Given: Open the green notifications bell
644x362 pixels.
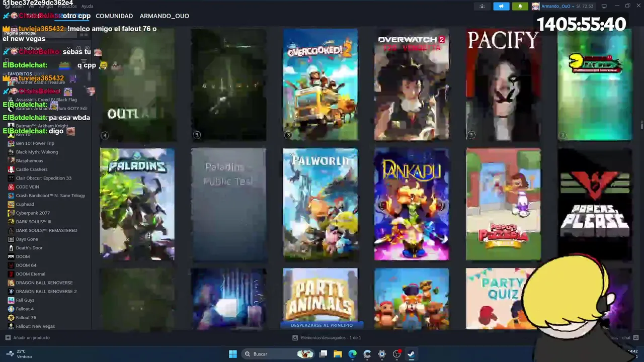Looking at the screenshot, I should point(520,6).
